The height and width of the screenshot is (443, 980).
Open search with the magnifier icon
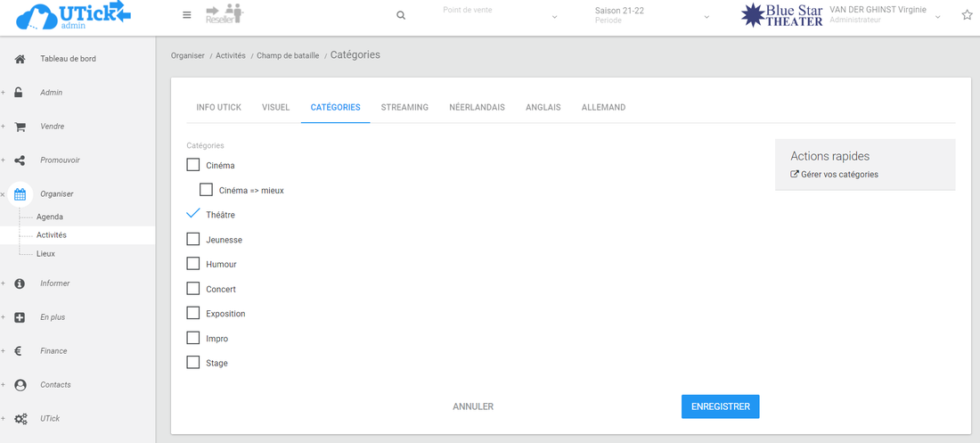pyautogui.click(x=401, y=15)
